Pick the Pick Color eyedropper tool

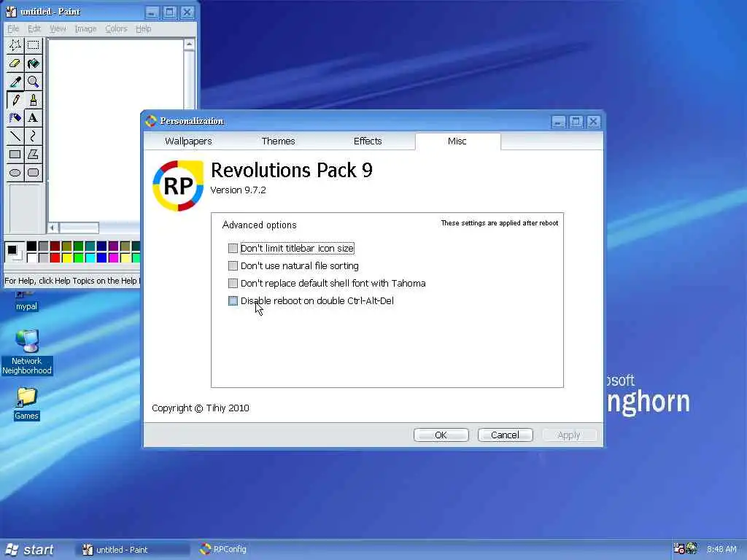click(x=15, y=82)
